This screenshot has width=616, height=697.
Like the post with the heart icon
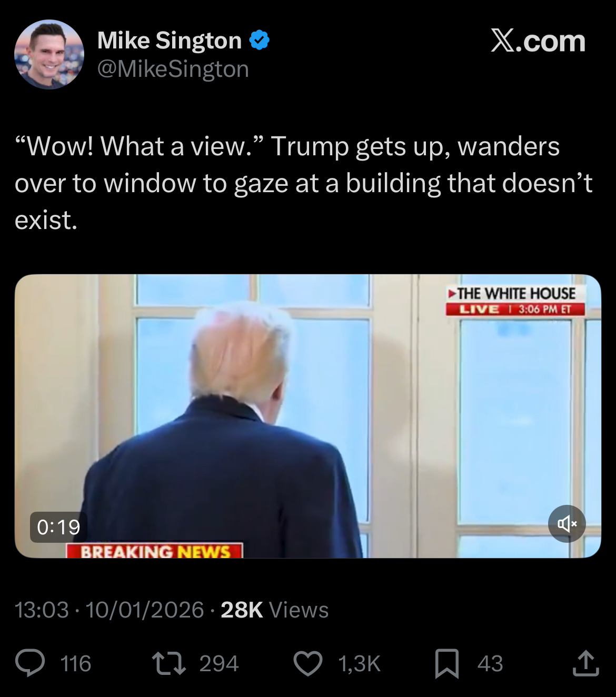pyautogui.click(x=307, y=663)
